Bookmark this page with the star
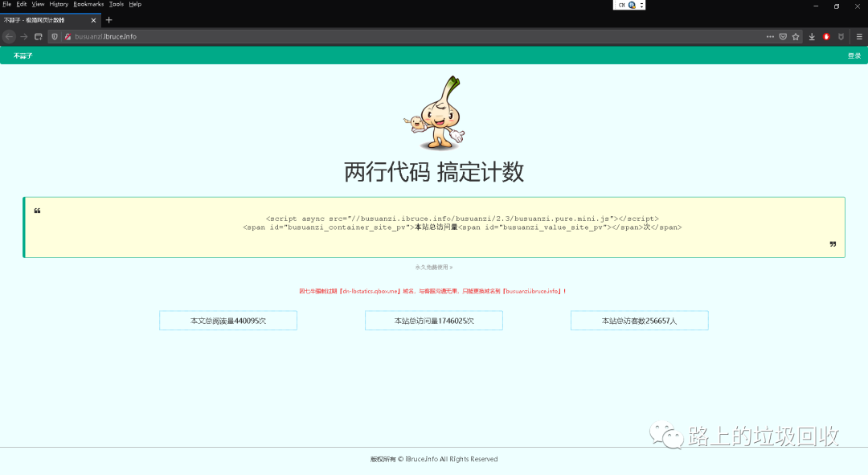The image size is (868, 475). click(x=796, y=36)
